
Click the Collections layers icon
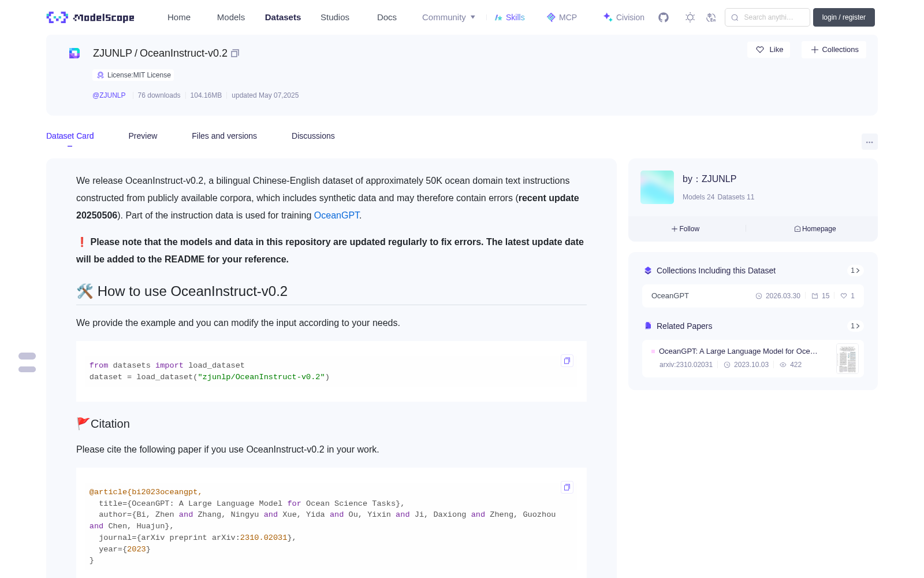[648, 271]
